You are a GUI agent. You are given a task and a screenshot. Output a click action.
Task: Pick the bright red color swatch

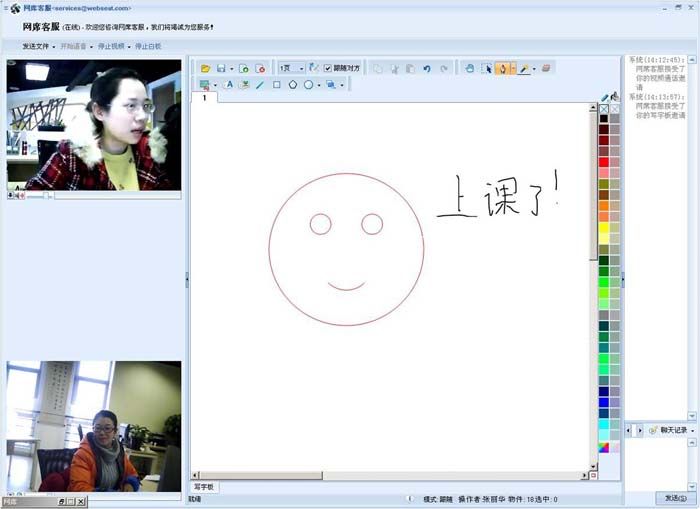tap(604, 162)
